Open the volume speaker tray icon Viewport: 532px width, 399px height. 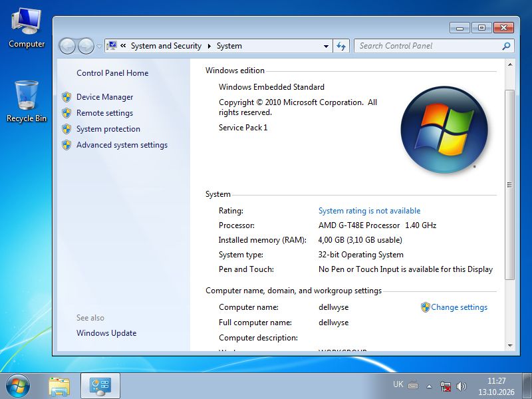pos(461,386)
